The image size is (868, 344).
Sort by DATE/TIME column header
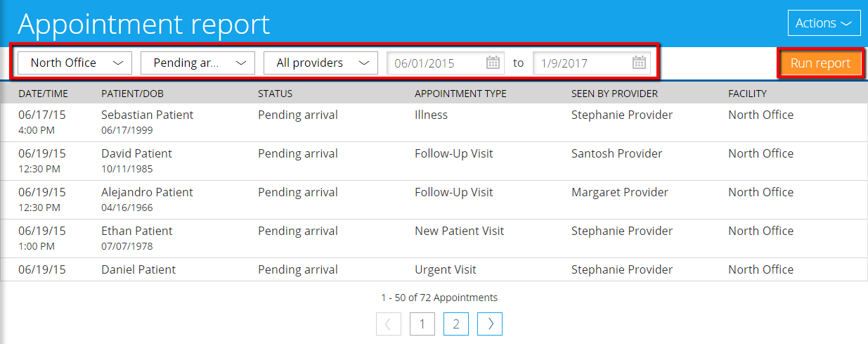pos(41,94)
